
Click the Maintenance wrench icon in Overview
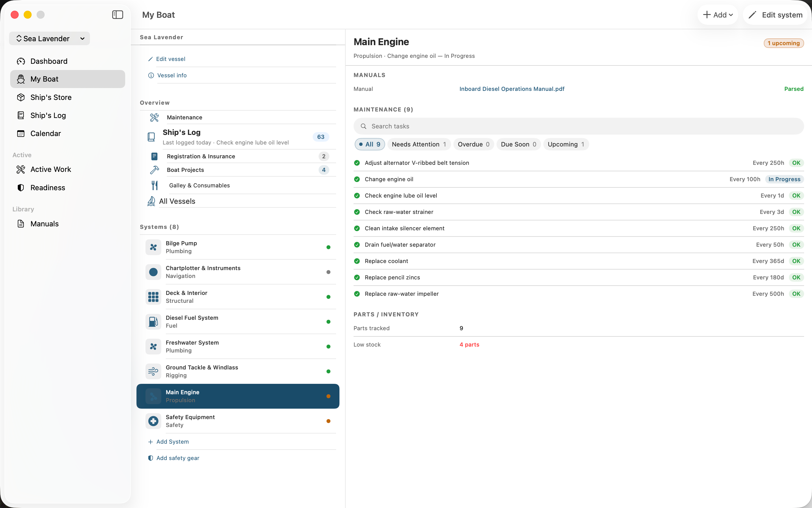pyautogui.click(x=154, y=117)
